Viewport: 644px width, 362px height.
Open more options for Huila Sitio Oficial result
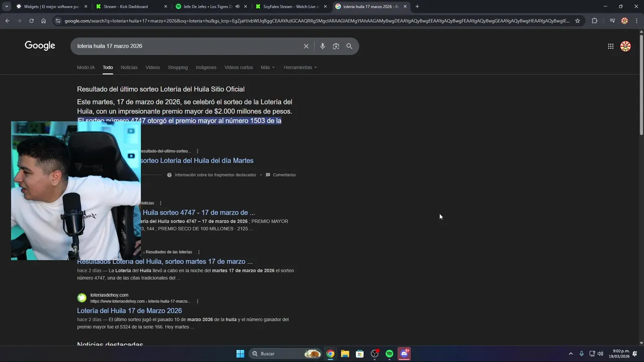[x=197, y=151]
